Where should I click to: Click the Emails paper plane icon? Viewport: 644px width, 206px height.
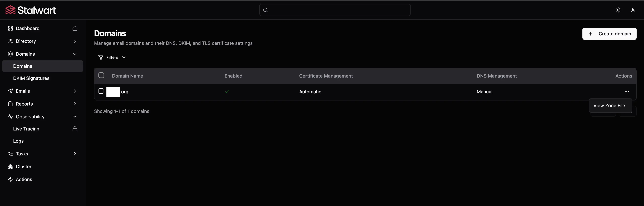tap(10, 91)
